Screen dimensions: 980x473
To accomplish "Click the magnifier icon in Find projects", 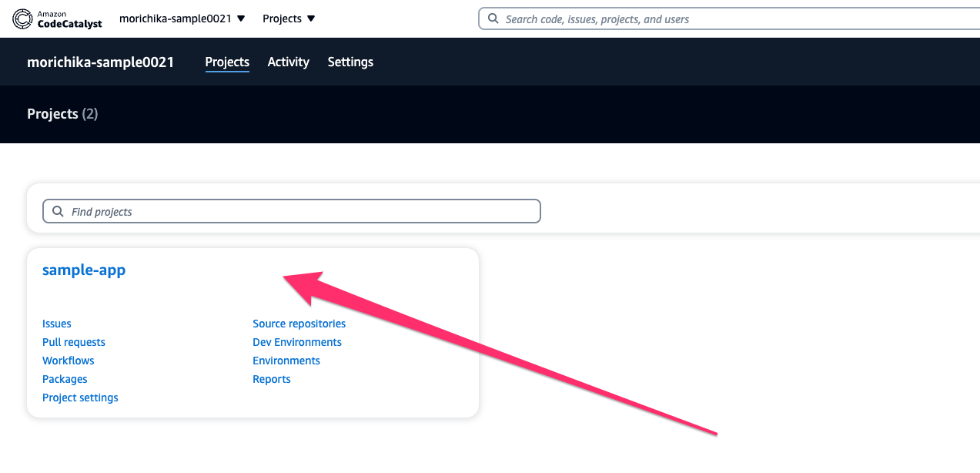I will [58, 211].
